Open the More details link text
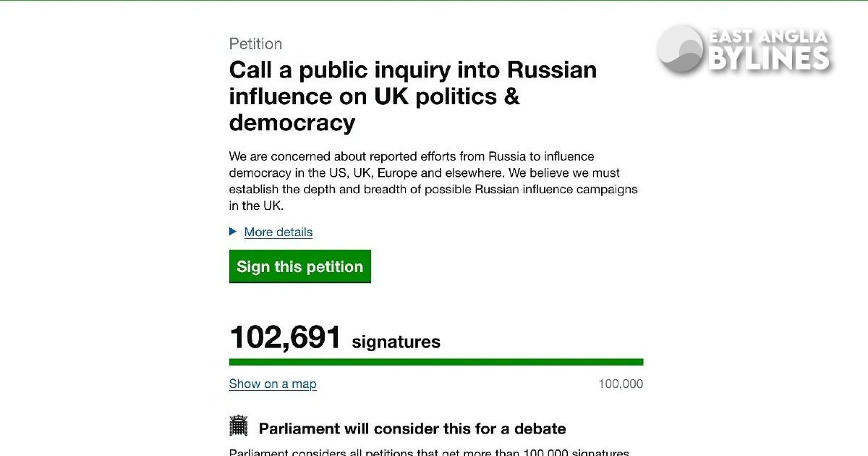The width and height of the screenshot is (868, 456). tap(278, 232)
